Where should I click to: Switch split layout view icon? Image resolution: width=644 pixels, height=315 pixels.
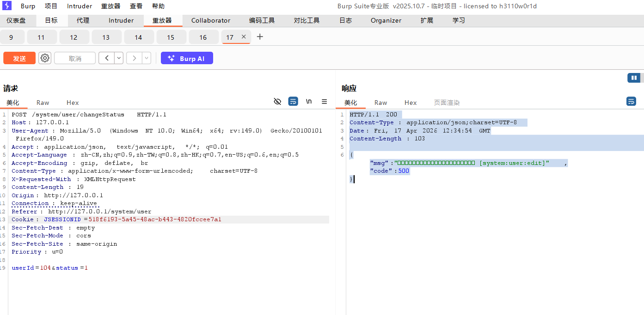(x=634, y=78)
